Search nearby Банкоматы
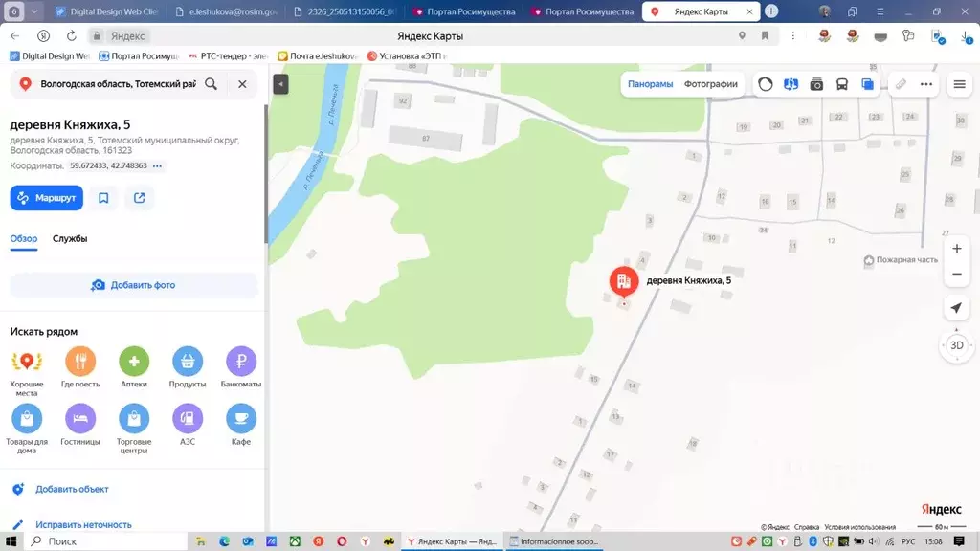 (240, 367)
